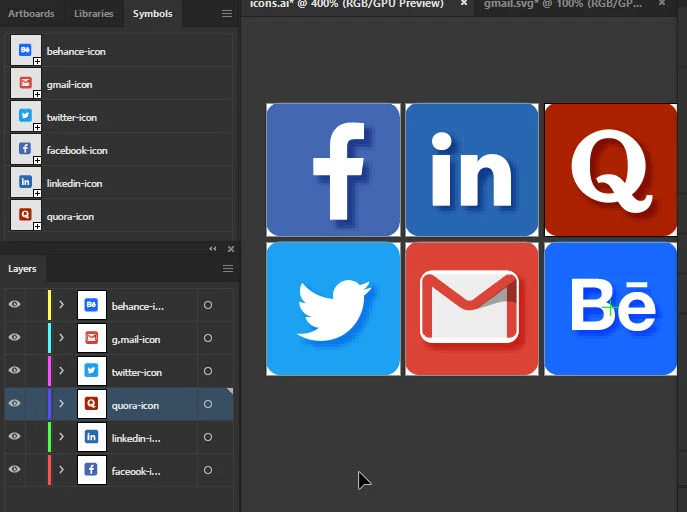Click the Behance icon artboard on canvas

[611, 309]
